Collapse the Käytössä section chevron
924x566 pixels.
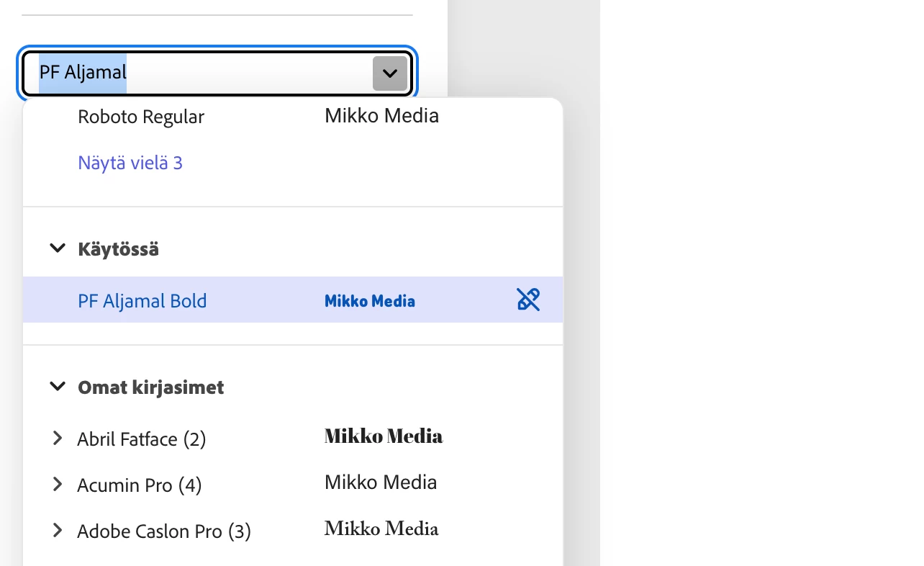pyautogui.click(x=58, y=248)
